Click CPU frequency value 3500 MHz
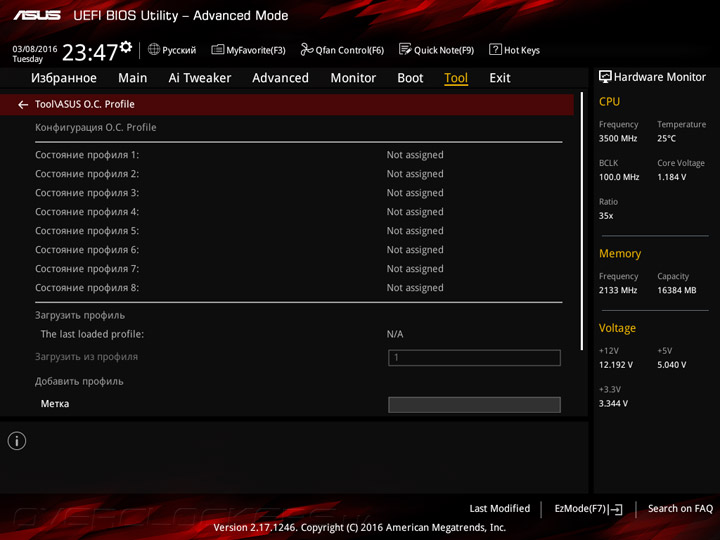This screenshot has height=540, width=720. [618, 138]
